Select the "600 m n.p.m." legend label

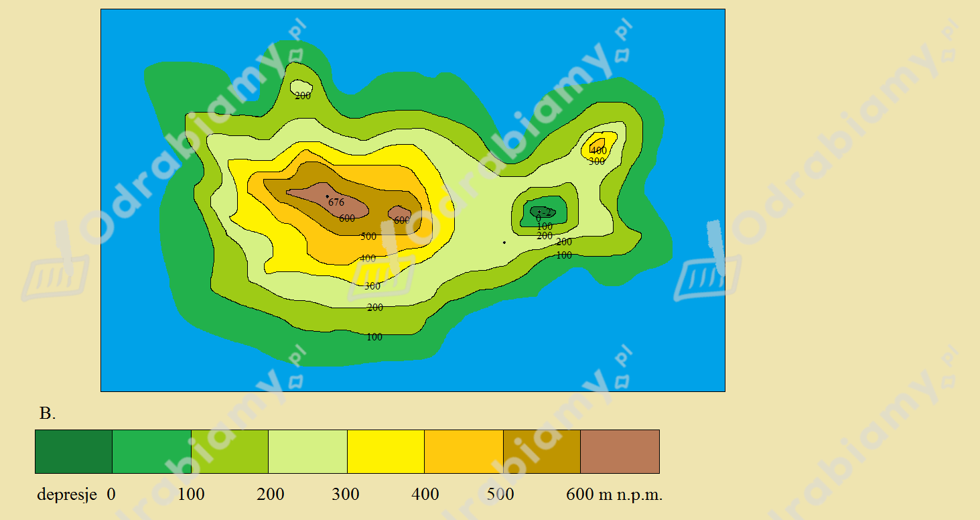coord(614,495)
